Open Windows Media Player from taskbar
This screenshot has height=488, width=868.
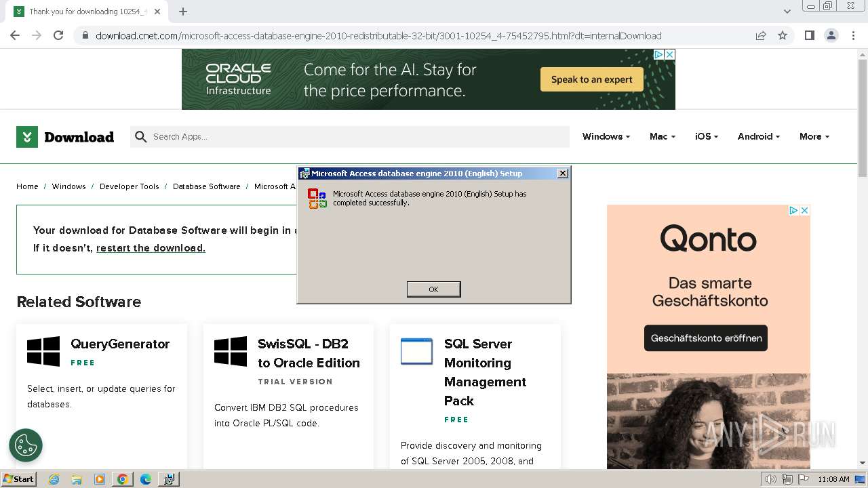pyautogui.click(x=100, y=479)
